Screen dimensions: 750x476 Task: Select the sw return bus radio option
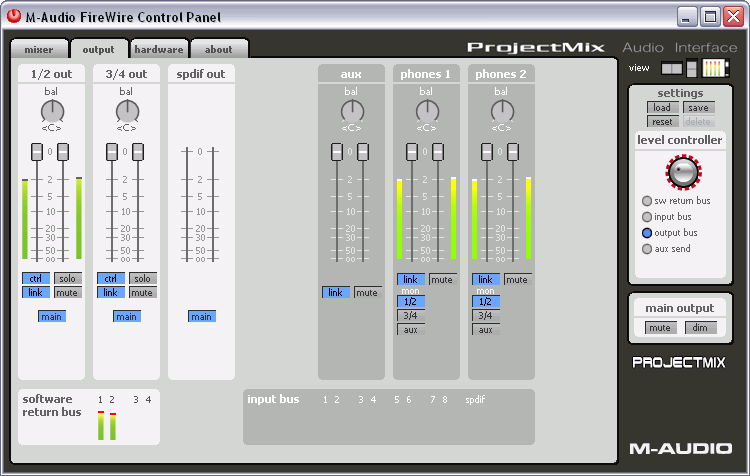click(647, 201)
